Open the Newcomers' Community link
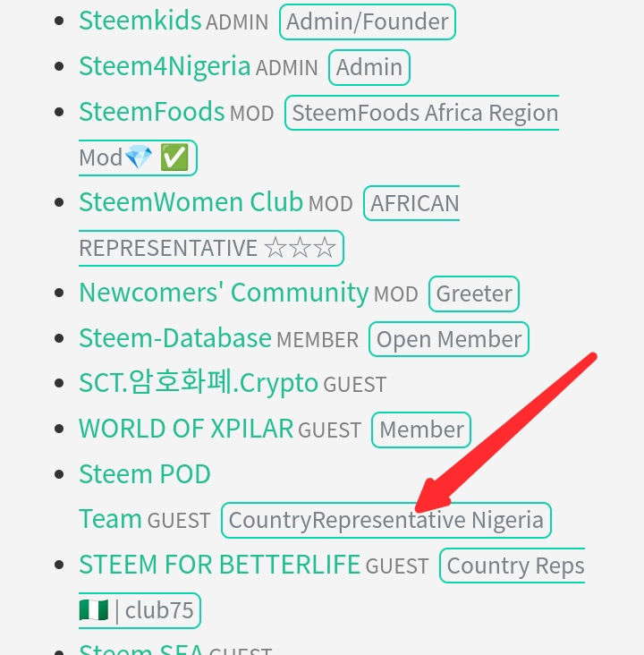This screenshot has width=644, height=655. click(224, 293)
